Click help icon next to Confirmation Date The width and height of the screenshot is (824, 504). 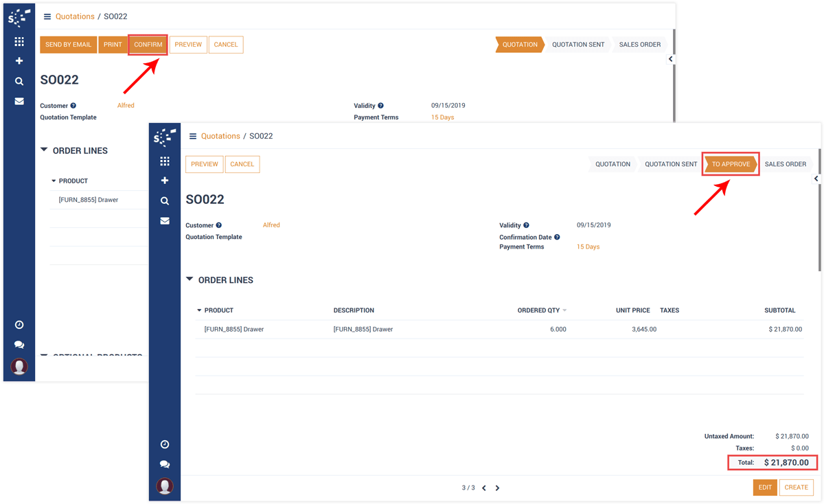coord(557,238)
